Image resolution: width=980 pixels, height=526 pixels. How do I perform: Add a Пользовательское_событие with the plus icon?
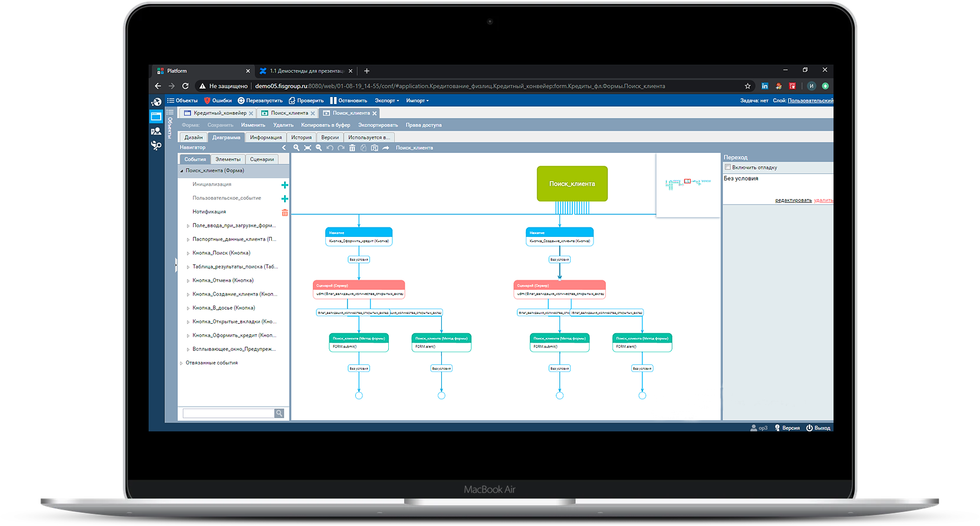click(285, 199)
